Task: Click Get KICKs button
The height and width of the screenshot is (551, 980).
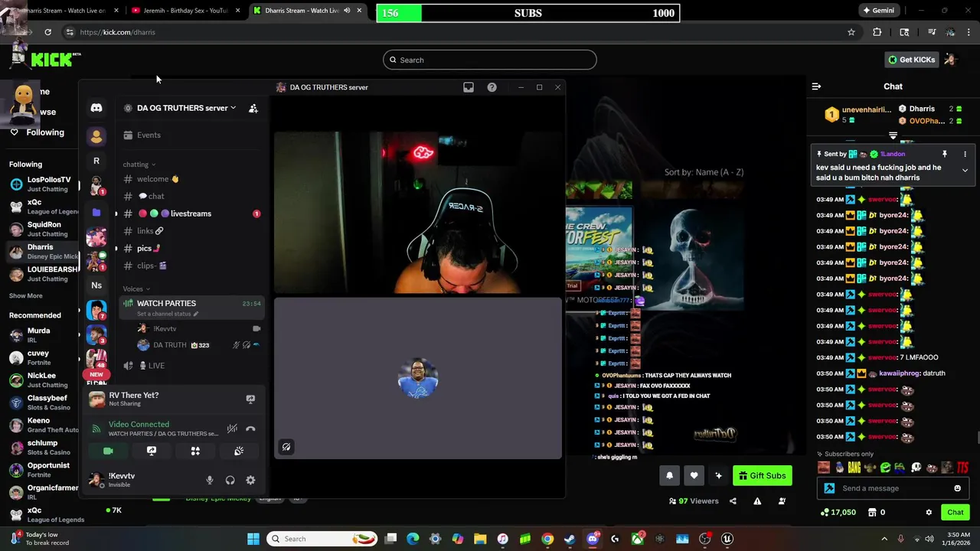Action: (x=911, y=60)
